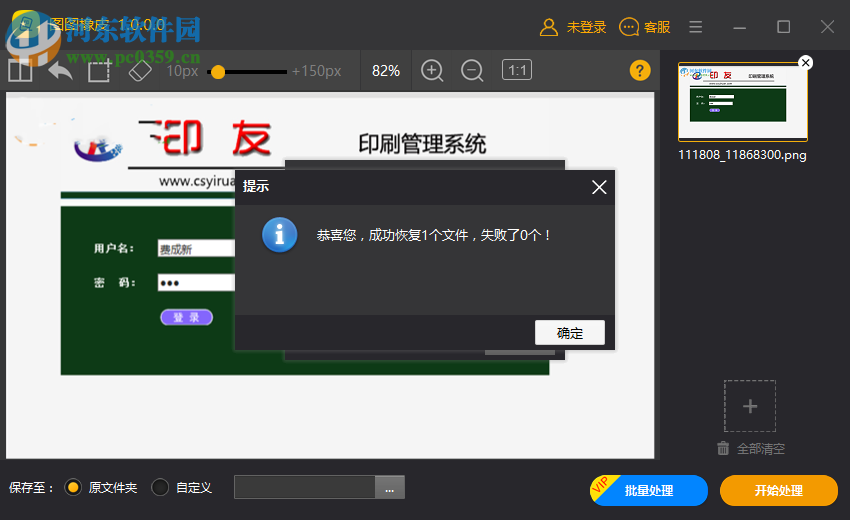
Task: Undo the last action with arrow icon
Action: [x=60, y=70]
